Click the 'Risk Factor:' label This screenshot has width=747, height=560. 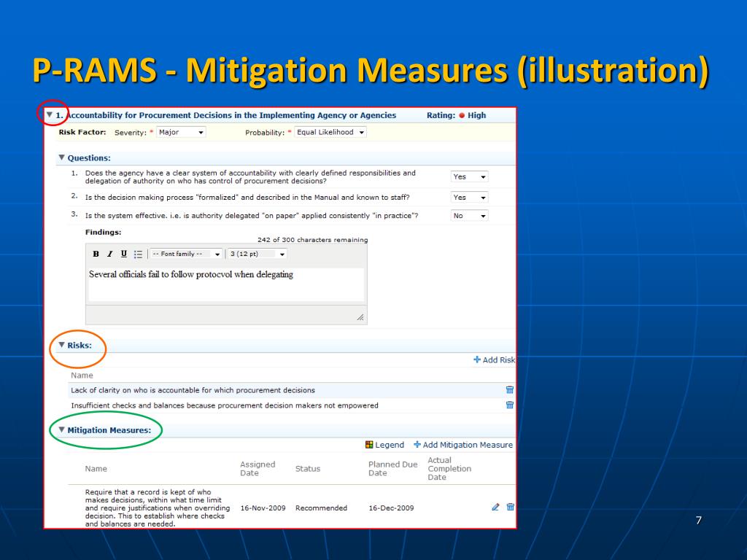click(x=82, y=132)
